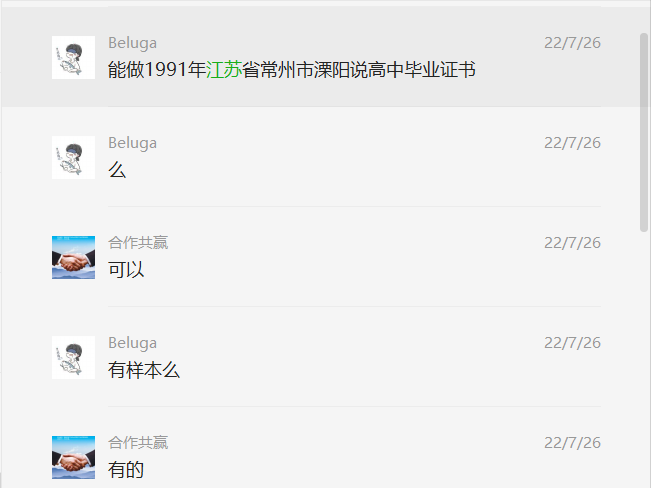Screen dimensions: 651x488
Task: Click the highlighted green keyword '江苏'
Action: [224, 69]
